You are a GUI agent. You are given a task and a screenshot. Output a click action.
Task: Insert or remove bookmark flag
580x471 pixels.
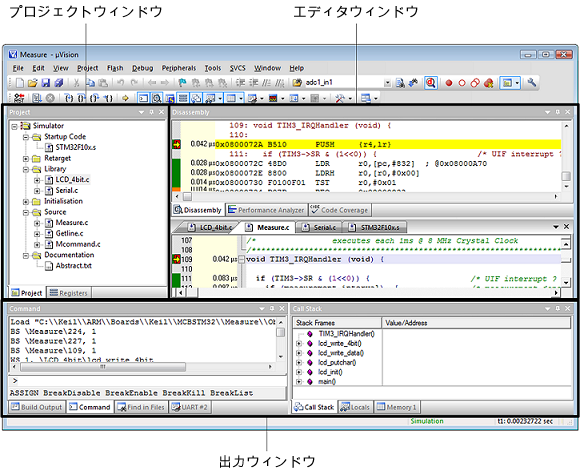[182, 83]
